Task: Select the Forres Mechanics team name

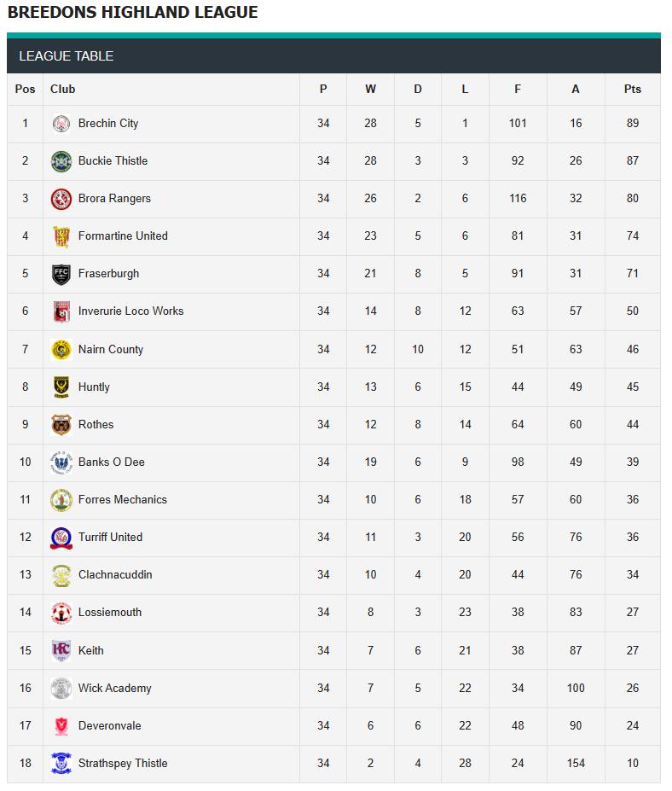Action: point(122,500)
